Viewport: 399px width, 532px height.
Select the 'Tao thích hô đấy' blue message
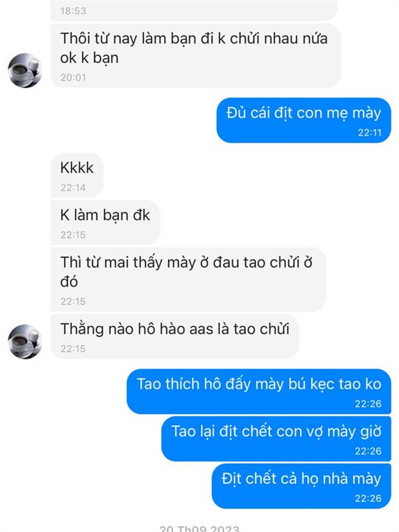pyautogui.click(x=259, y=392)
